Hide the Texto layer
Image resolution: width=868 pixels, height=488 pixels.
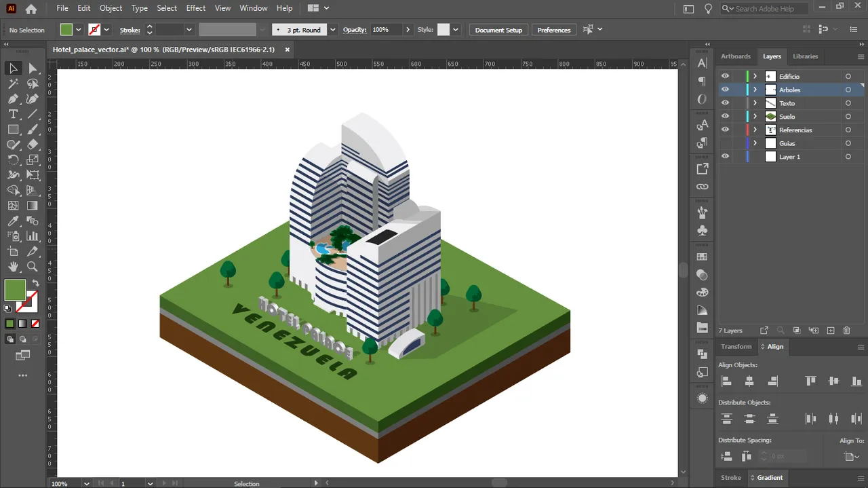click(725, 103)
